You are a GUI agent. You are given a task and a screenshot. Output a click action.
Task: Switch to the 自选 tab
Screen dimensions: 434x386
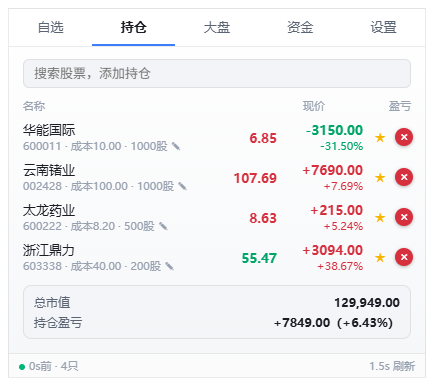(50, 27)
